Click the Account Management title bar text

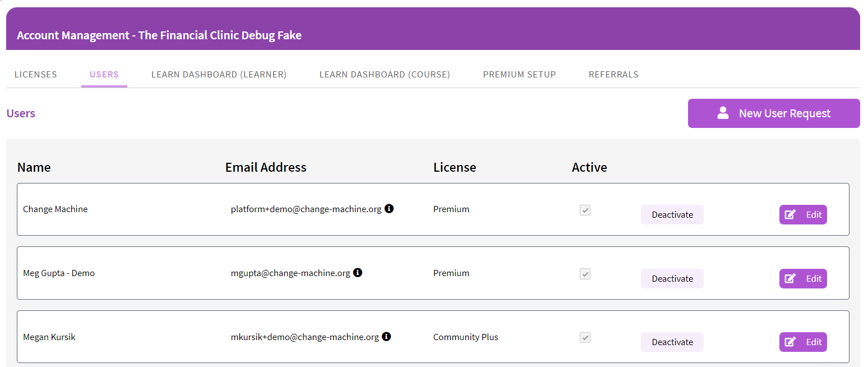click(x=159, y=35)
